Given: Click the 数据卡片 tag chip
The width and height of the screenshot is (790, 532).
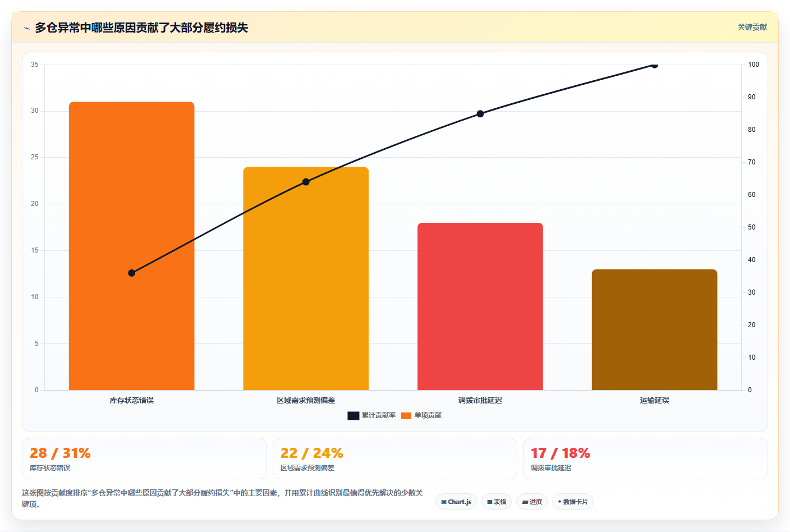Looking at the screenshot, I should [573, 502].
